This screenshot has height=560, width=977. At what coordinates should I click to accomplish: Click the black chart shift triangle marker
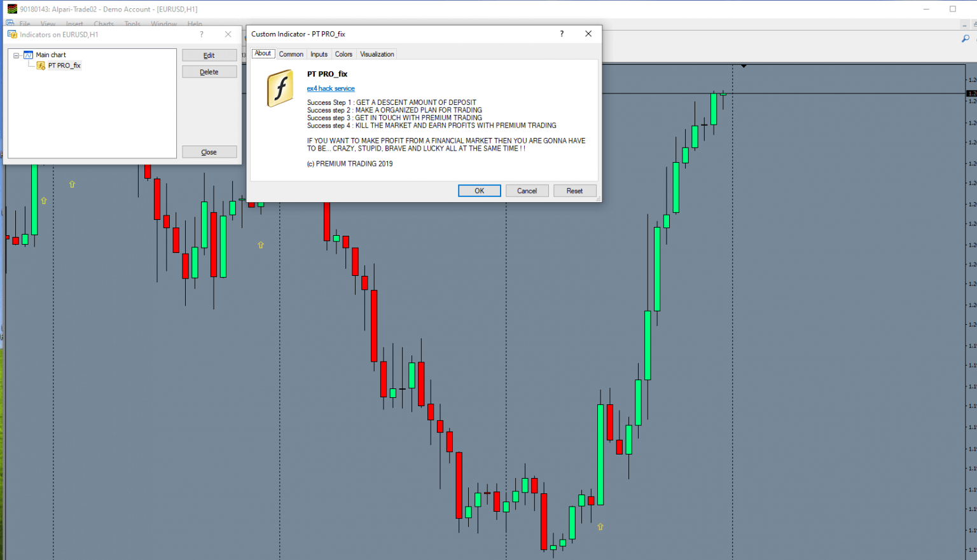pyautogui.click(x=744, y=65)
